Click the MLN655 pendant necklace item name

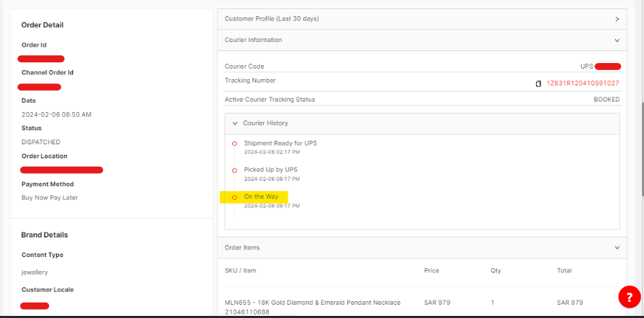(312, 303)
